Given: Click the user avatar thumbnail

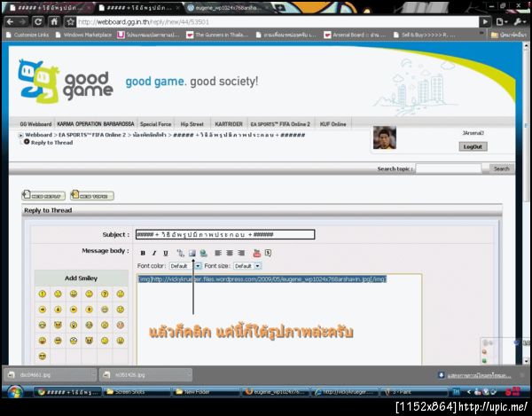Looking at the screenshot, I should click(385, 137).
